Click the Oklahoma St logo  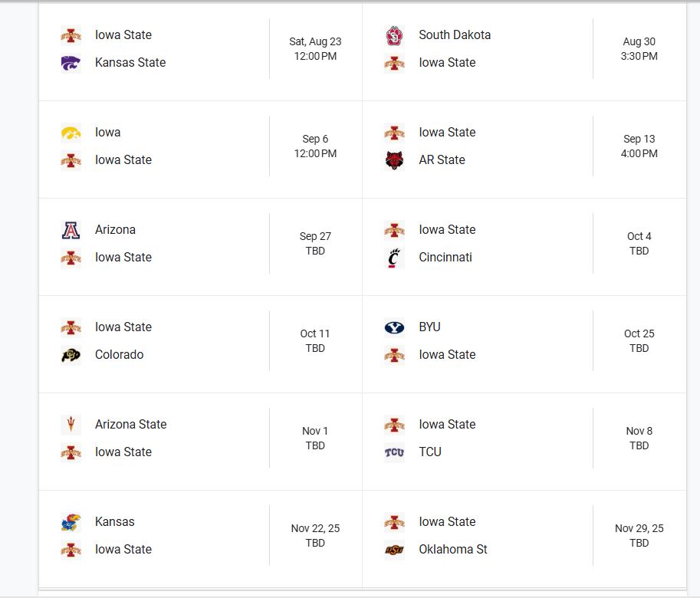pyautogui.click(x=394, y=550)
